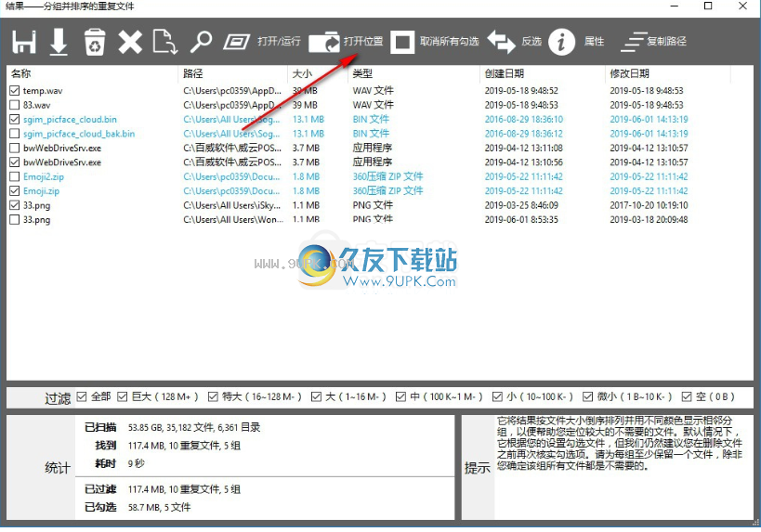Click 反选 invert selection button
Screen dimensions: 761x532
[515, 42]
